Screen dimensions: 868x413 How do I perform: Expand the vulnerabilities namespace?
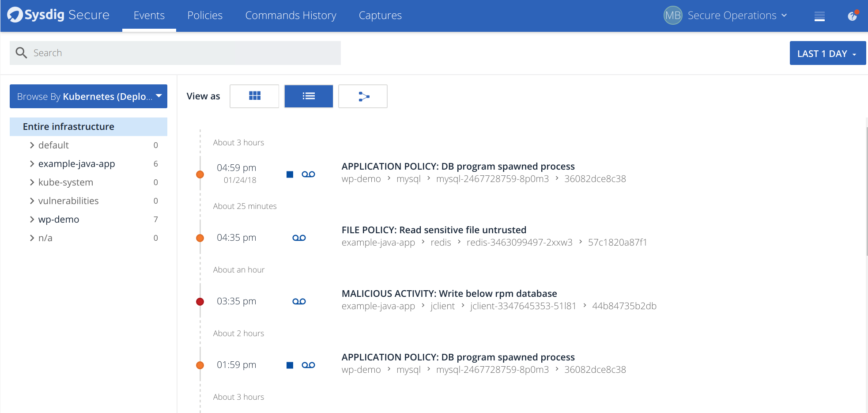(x=32, y=201)
